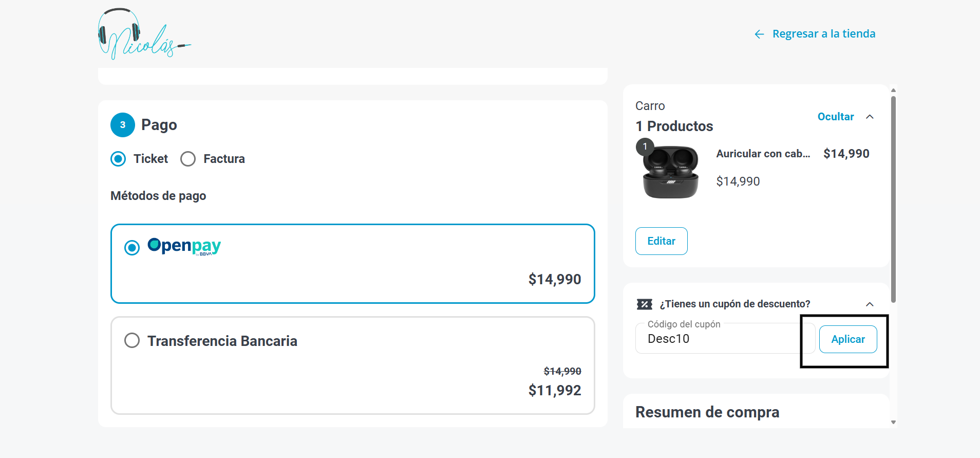Click the Auricular con cab... product name

point(763,154)
